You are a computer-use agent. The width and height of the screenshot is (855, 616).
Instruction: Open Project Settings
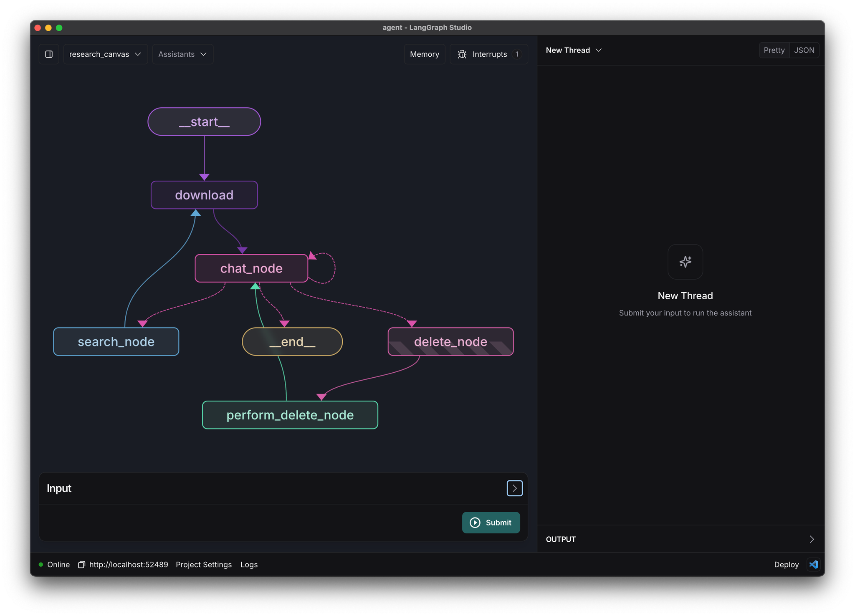pyautogui.click(x=204, y=565)
